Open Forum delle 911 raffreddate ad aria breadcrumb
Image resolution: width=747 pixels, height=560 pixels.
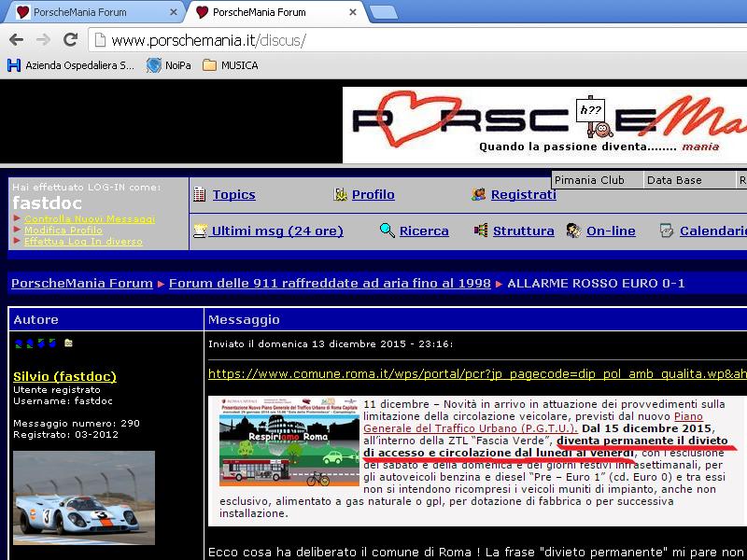[330, 284]
